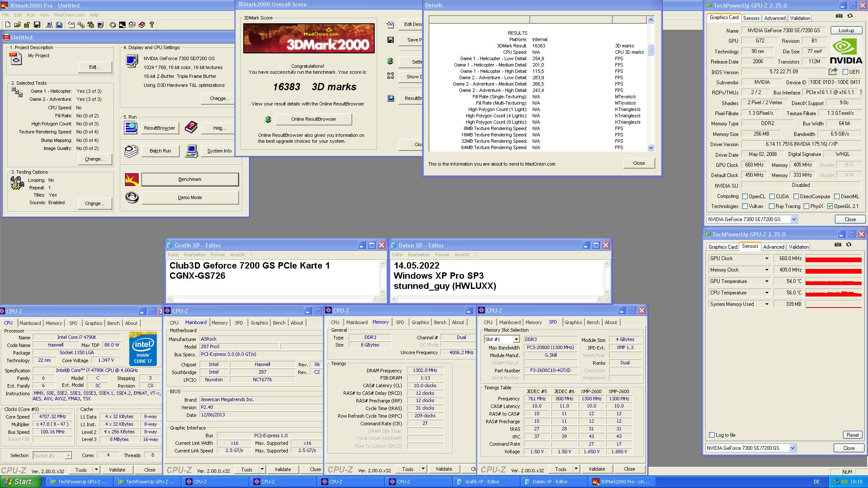This screenshot has width=868, height=488.
Task: Click the yellow question mark toolbar icon
Action: pyautogui.click(x=152, y=25)
